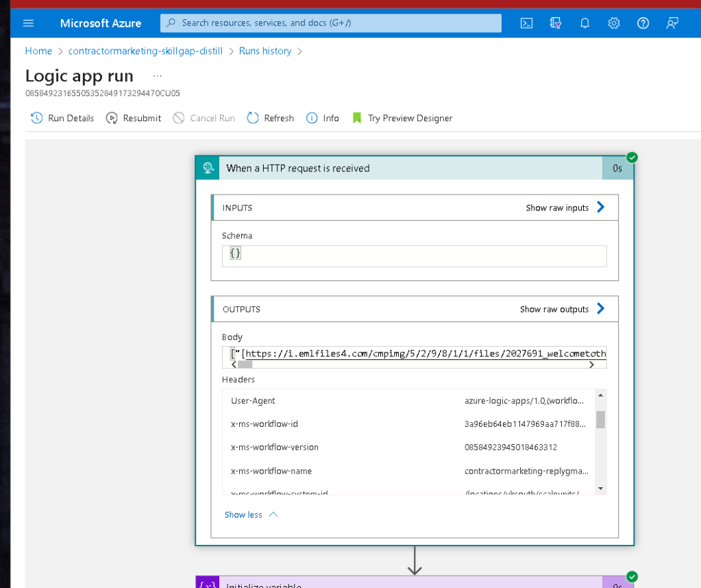Click the contractormarketing-replygma value
Viewport: 701px width, 588px height.
(526, 471)
